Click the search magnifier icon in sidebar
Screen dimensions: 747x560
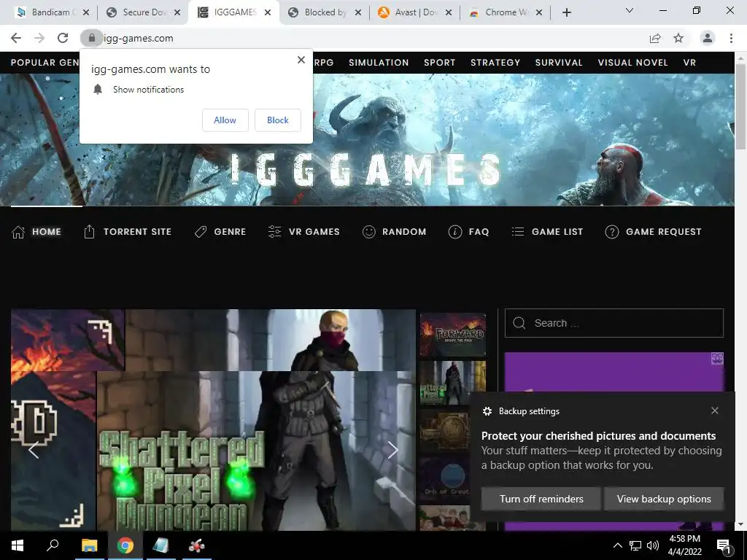click(x=519, y=323)
